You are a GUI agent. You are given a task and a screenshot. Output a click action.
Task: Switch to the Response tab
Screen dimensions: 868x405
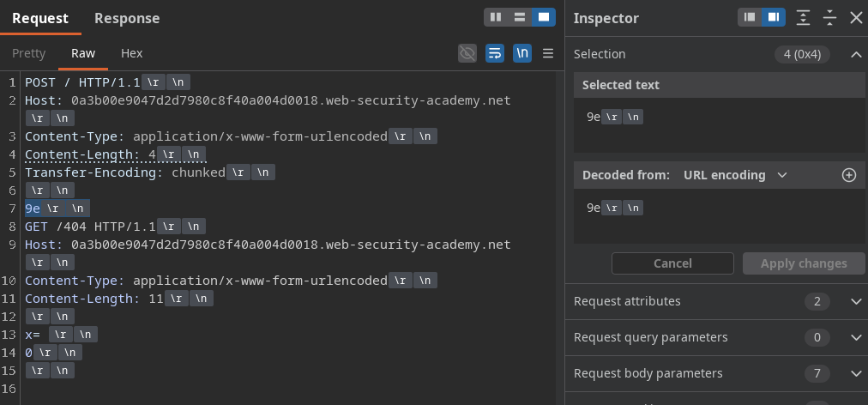click(127, 18)
